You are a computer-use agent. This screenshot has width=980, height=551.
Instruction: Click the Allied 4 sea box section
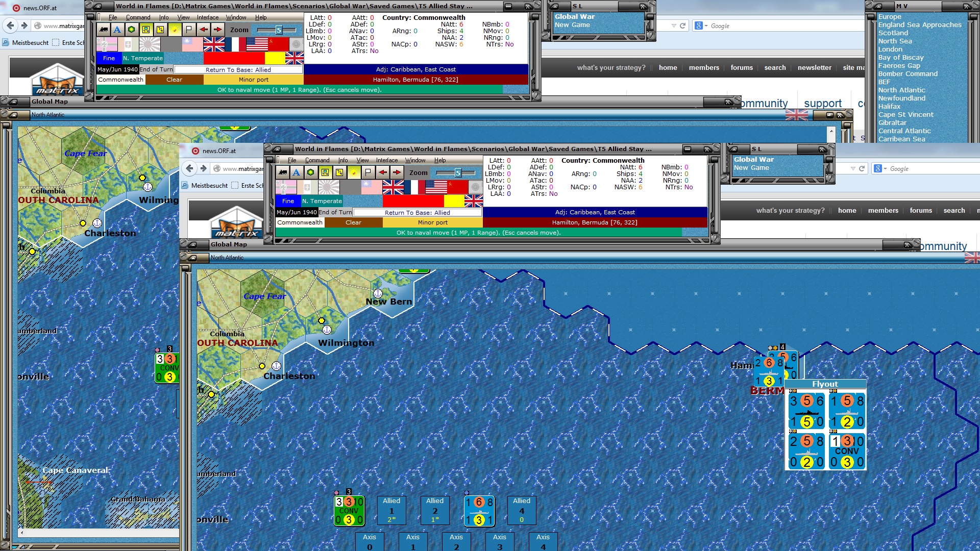pos(522,510)
